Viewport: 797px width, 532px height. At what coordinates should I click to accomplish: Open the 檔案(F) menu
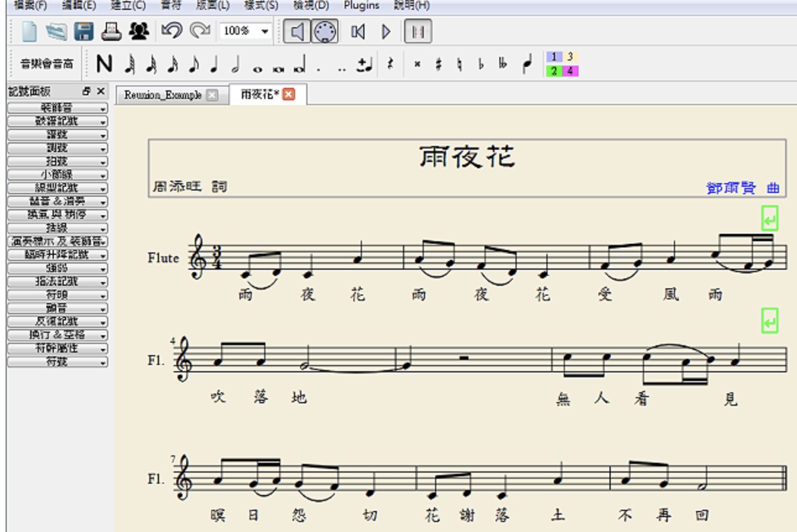pyautogui.click(x=30, y=6)
